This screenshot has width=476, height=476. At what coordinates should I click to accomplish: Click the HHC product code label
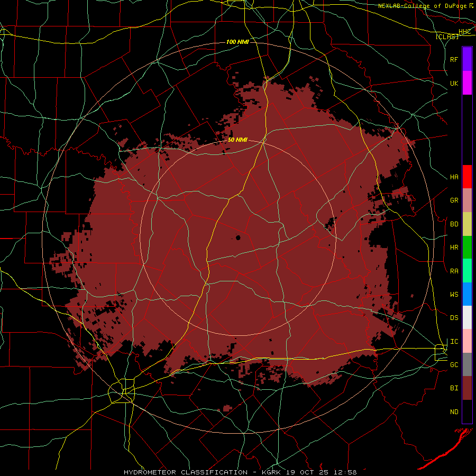(464, 32)
